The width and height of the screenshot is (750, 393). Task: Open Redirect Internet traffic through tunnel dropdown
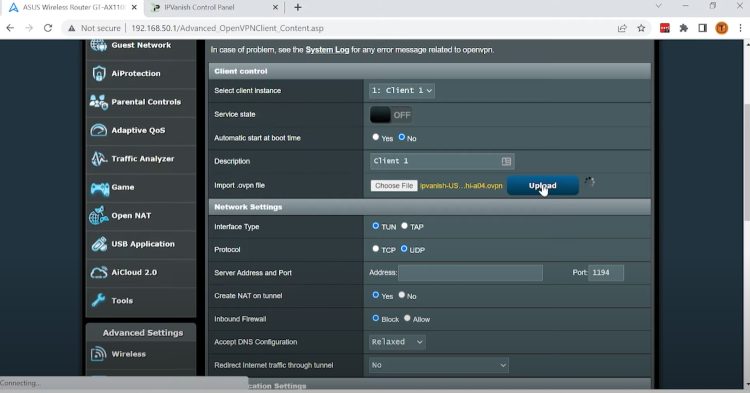point(439,365)
